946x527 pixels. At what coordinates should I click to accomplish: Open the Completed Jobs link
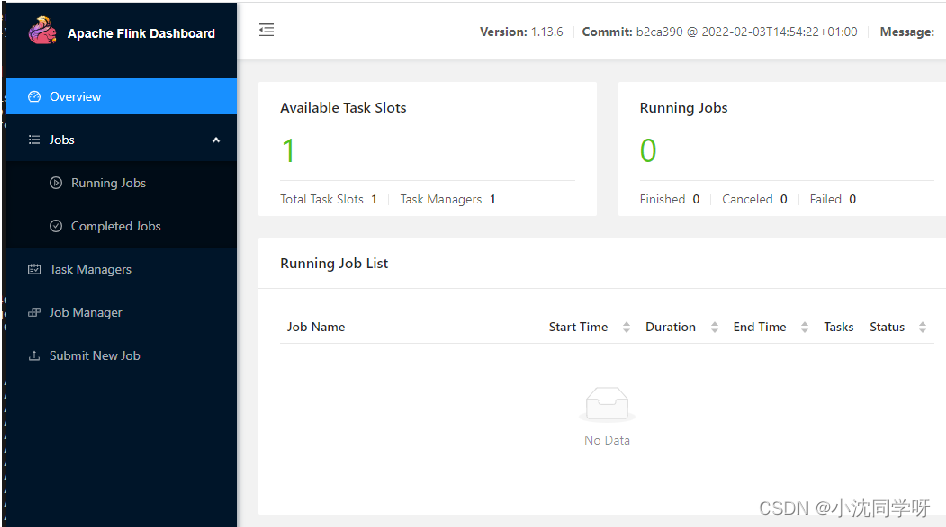coord(116,226)
